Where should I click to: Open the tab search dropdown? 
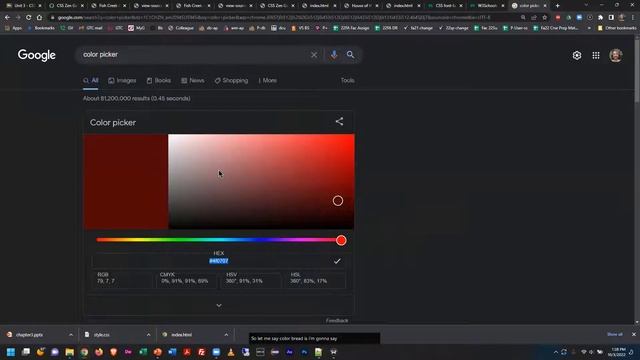coord(586,6)
